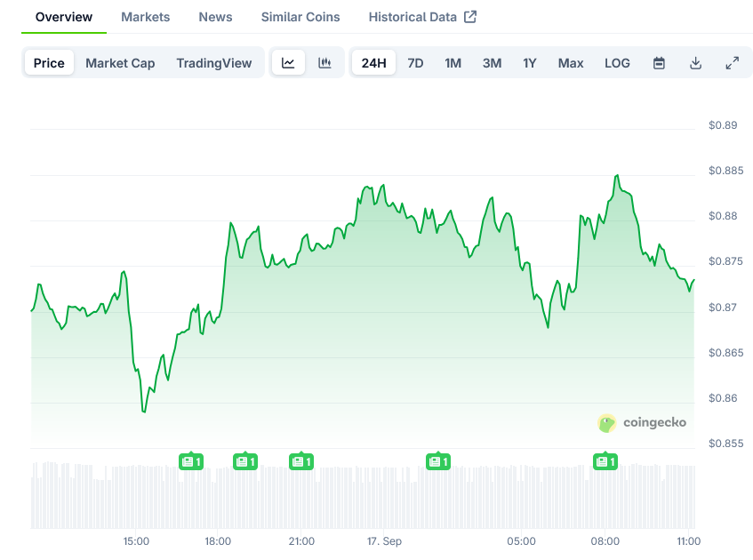Set time range to 7D
Image resolution: width=753 pixels, height=560 pixels.
point(415,63)
